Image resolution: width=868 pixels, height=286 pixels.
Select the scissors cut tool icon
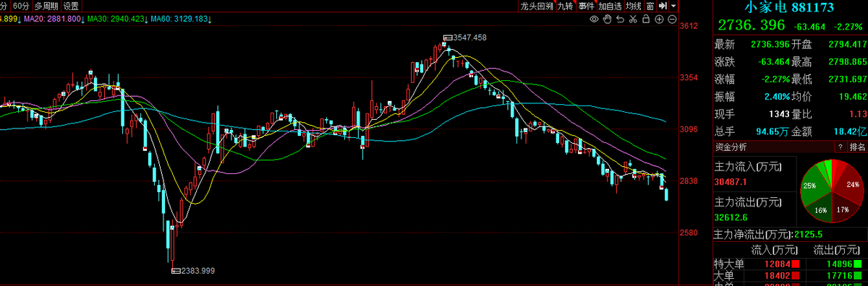pyautogui.click(x=633, y=19)
